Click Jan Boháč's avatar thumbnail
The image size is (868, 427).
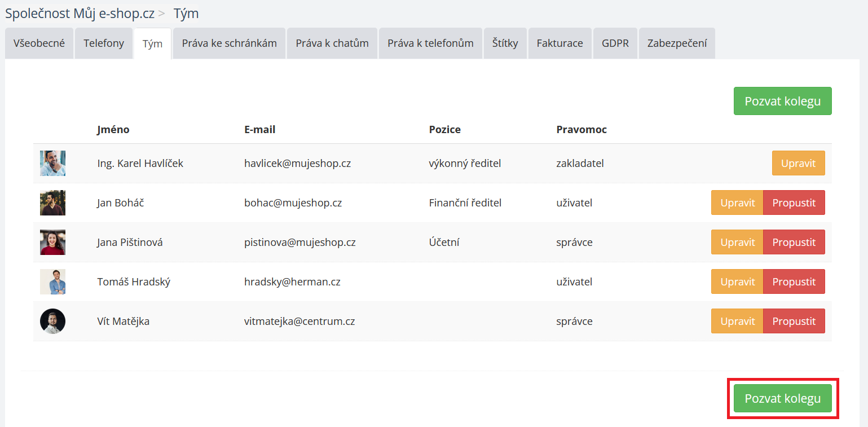[52, 203]
